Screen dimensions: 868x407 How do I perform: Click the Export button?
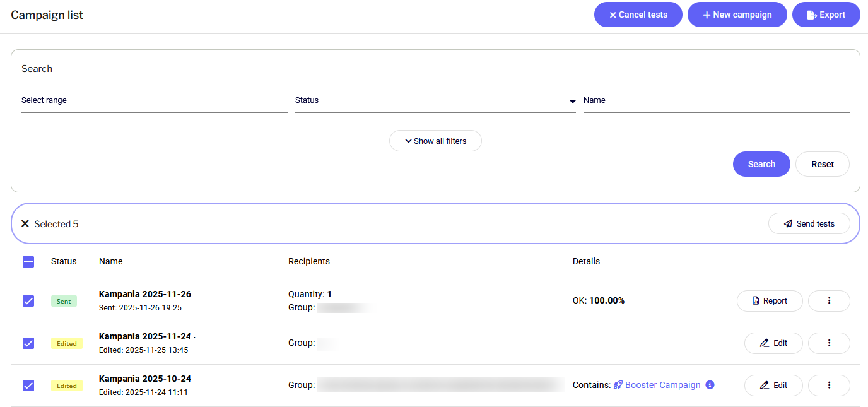pos(826,15)
